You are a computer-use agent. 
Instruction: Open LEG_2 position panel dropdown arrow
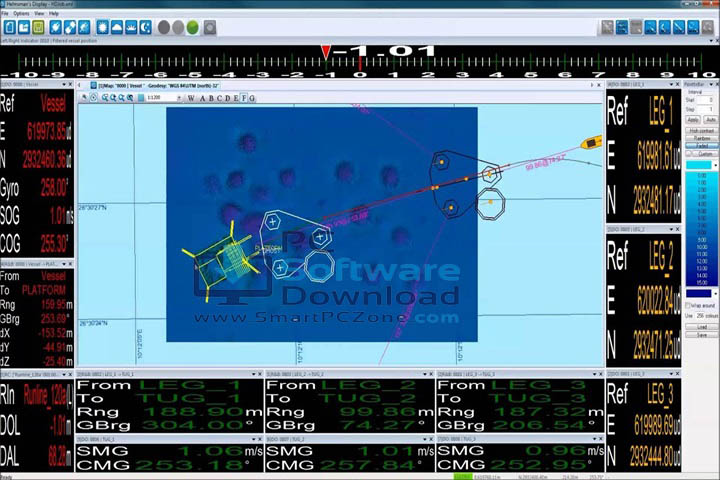click(671, 229)
